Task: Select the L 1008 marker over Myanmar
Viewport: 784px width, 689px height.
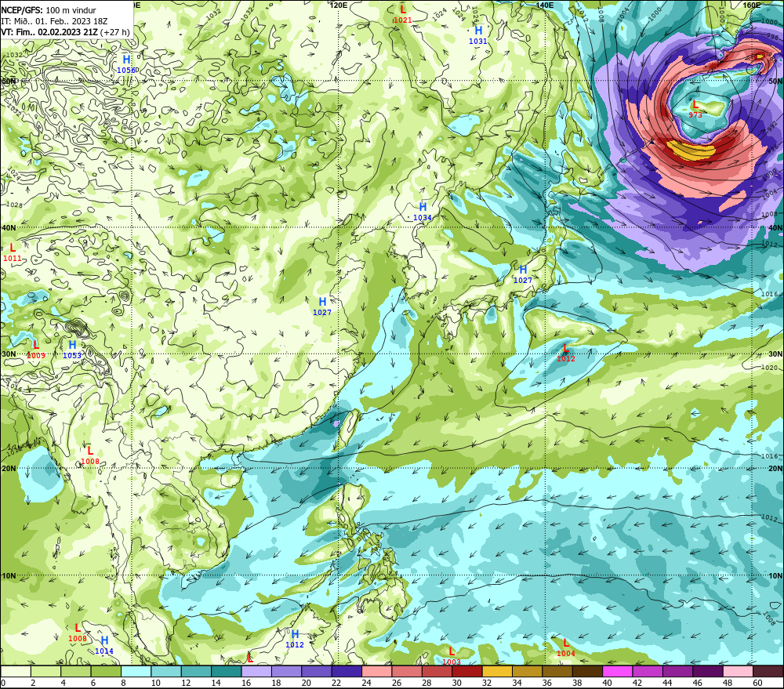Action: pos(90,456)
